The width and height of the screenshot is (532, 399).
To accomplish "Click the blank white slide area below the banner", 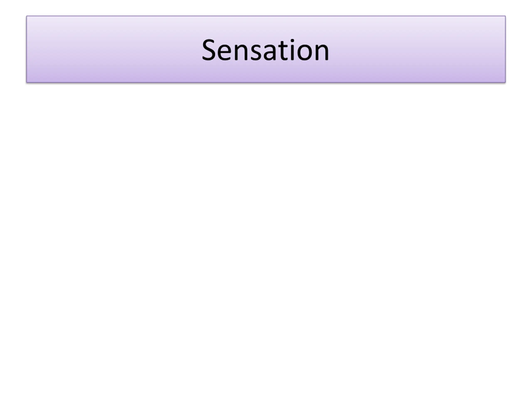I will (266, 240).
